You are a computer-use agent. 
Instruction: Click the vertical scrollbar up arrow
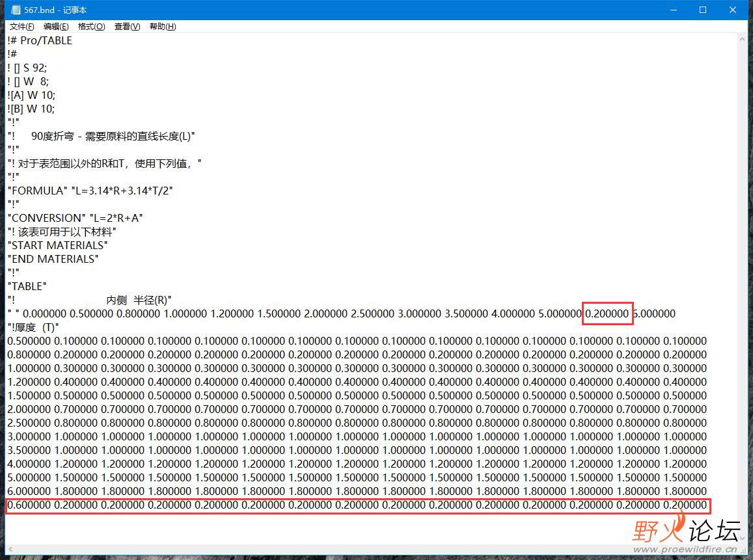[743, 39]
